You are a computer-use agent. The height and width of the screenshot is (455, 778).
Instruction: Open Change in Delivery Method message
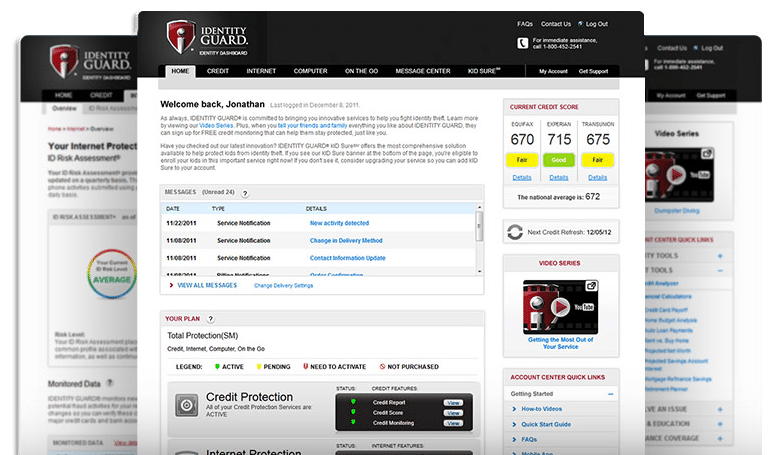(x=346, y=241)
